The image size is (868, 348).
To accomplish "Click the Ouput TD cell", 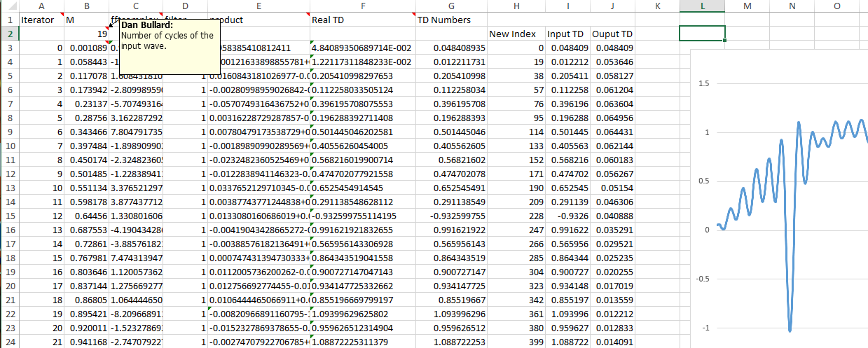I will pyautogui.click(x=612, y=34).
